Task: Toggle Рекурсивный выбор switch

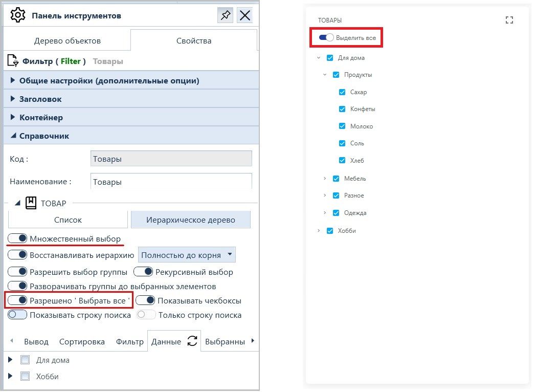Action: pos(143,272)
